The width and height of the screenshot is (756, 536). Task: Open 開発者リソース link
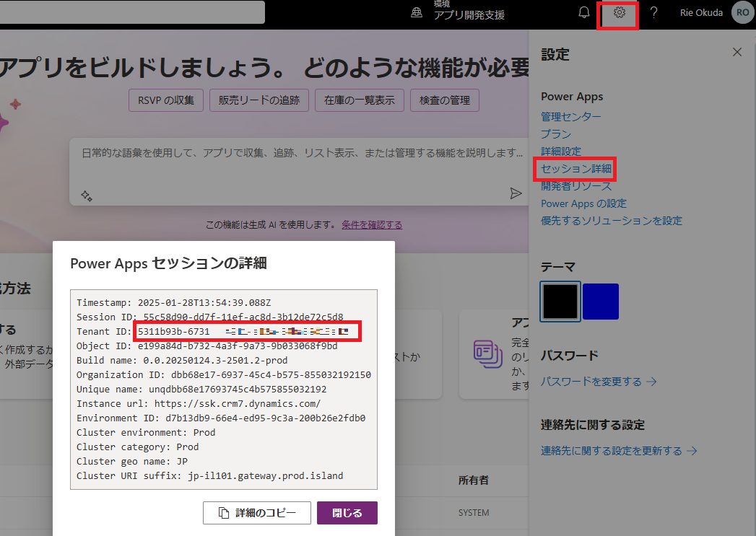coord(576,186)
